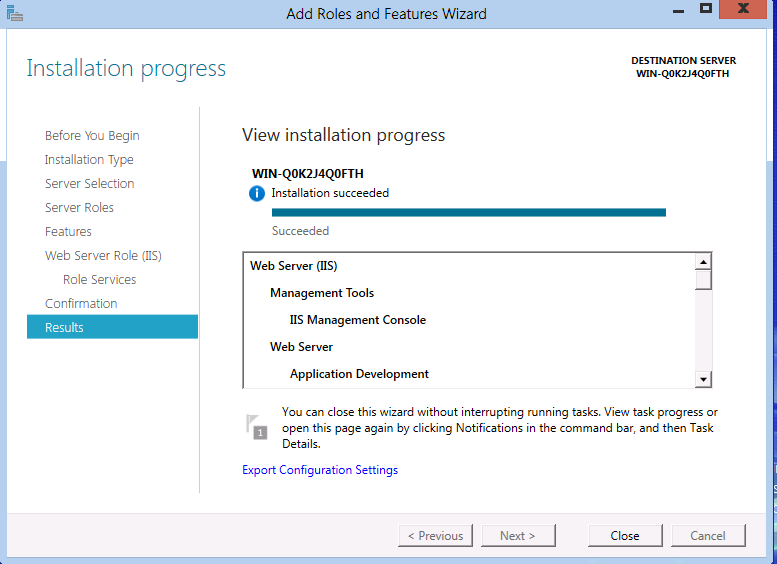The height and width of the screenshot is (564, 777).
Task: Click the installation progress bar
Action: click(x=468, y=212)
